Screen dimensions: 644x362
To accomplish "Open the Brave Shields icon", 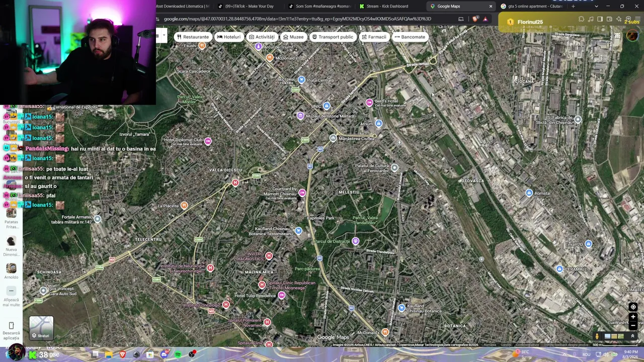I will coord(475,19).
